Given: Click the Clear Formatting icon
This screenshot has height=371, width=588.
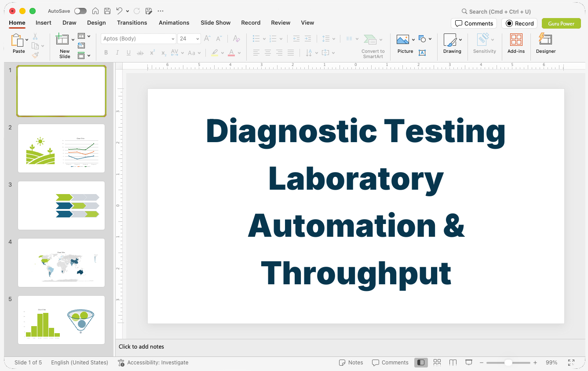Looking at the screenshot, I should (x=237, y=39).
